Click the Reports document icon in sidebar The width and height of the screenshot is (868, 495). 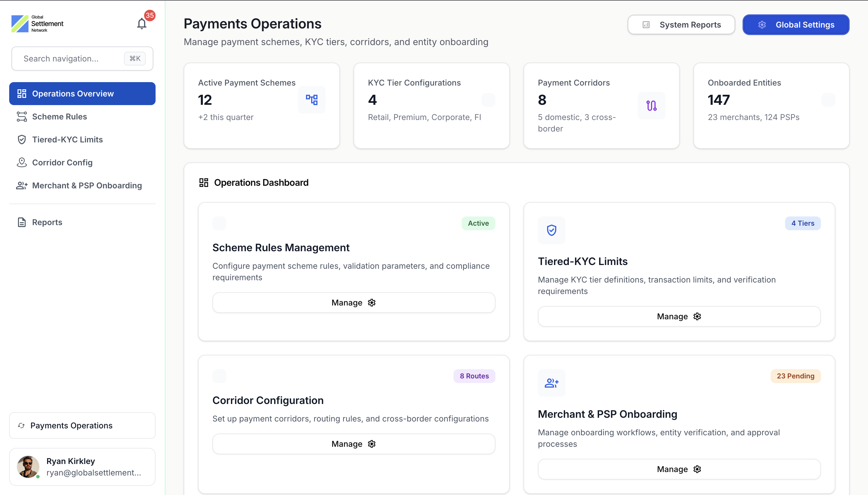[x=22, y=222]
